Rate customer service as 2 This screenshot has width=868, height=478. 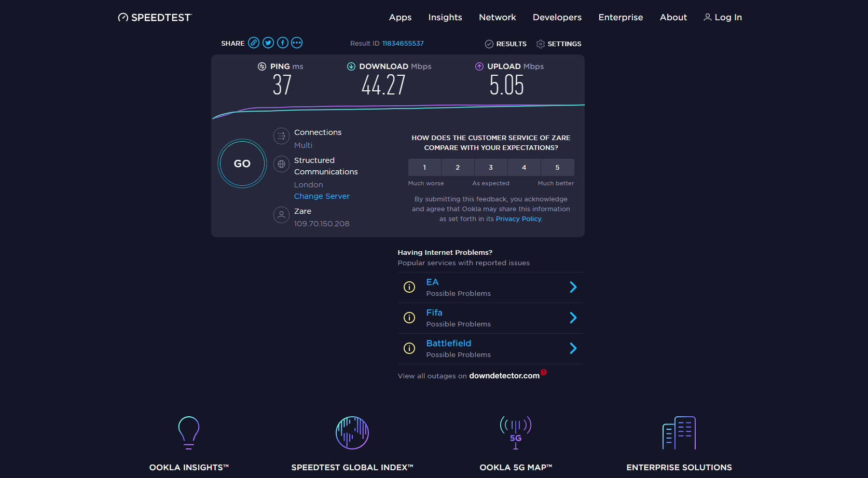click(458, 168)
